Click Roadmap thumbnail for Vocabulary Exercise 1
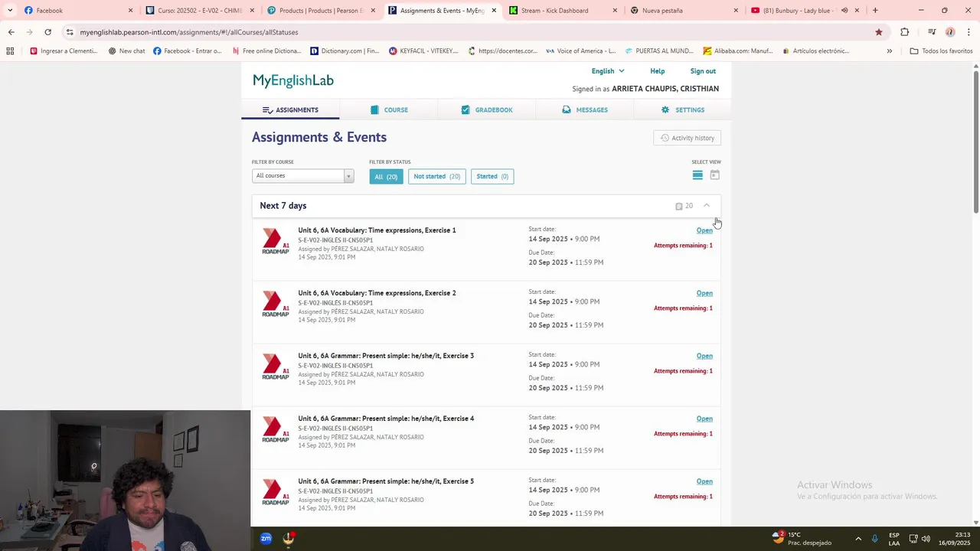Viewport: 980px width, 551px height. [x=276, y=241]
